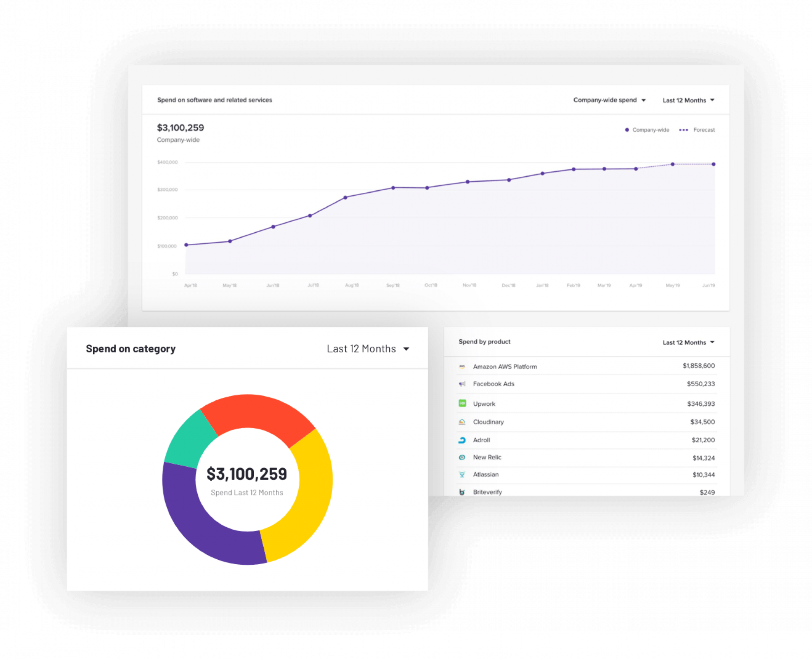This screenshot has height=659, width=812.
Task: Click the green Upwork icon
Action: [x=462, y=403]
